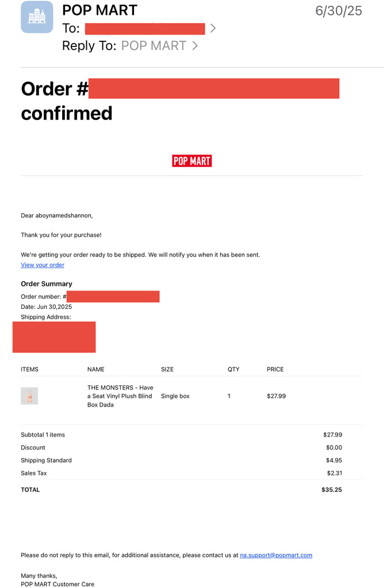This screenshot has width=384, height=588.
Task: Tap the sender's building avatar icon
Action: (x=37, y=17)
